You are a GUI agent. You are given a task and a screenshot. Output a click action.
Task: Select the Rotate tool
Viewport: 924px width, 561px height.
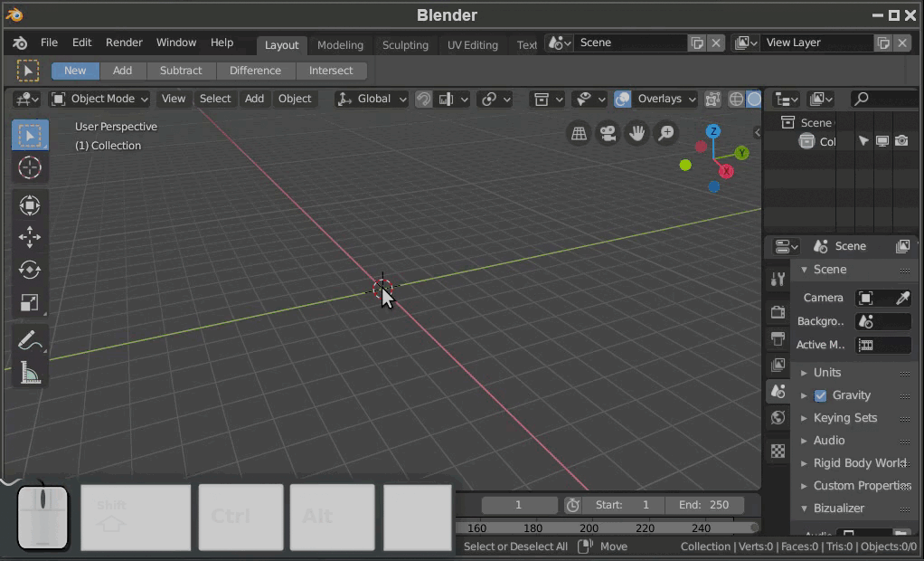tap(30, 270)
